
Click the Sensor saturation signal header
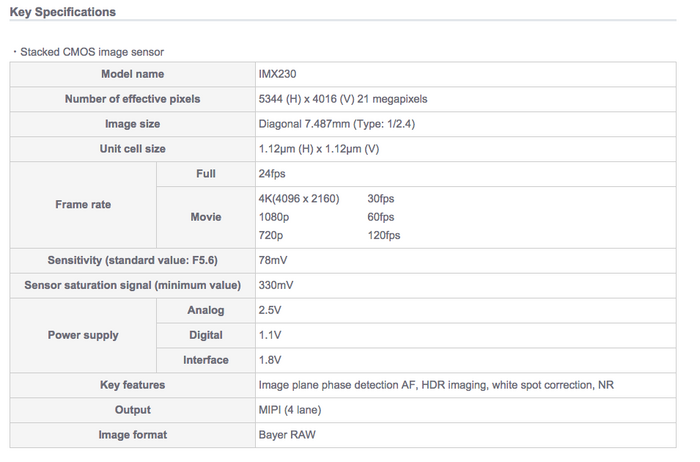132,285
